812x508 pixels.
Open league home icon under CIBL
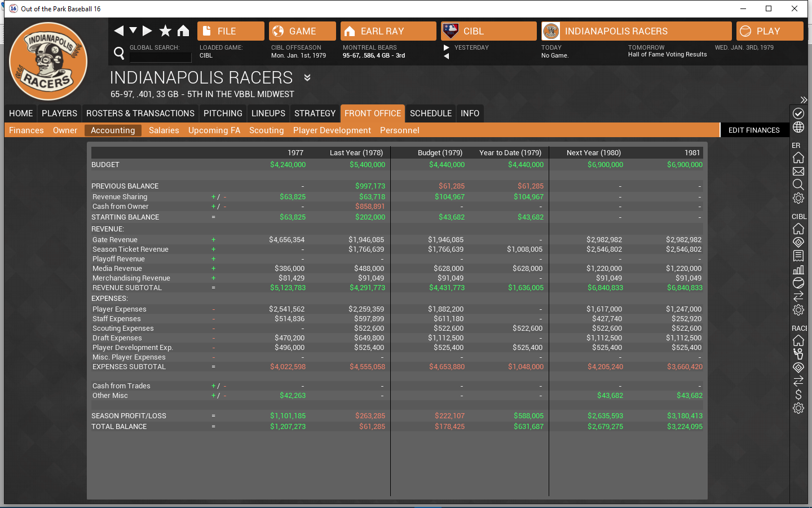point(798,229)
